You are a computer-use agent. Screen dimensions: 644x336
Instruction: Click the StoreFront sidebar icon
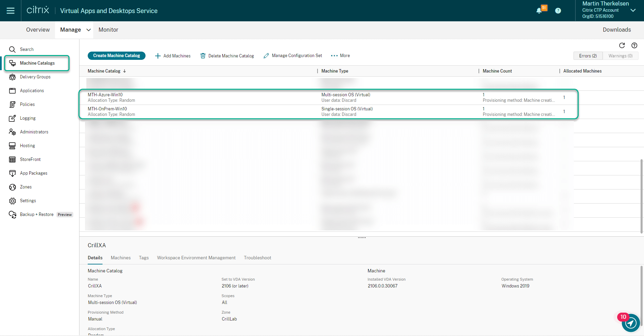12,160
